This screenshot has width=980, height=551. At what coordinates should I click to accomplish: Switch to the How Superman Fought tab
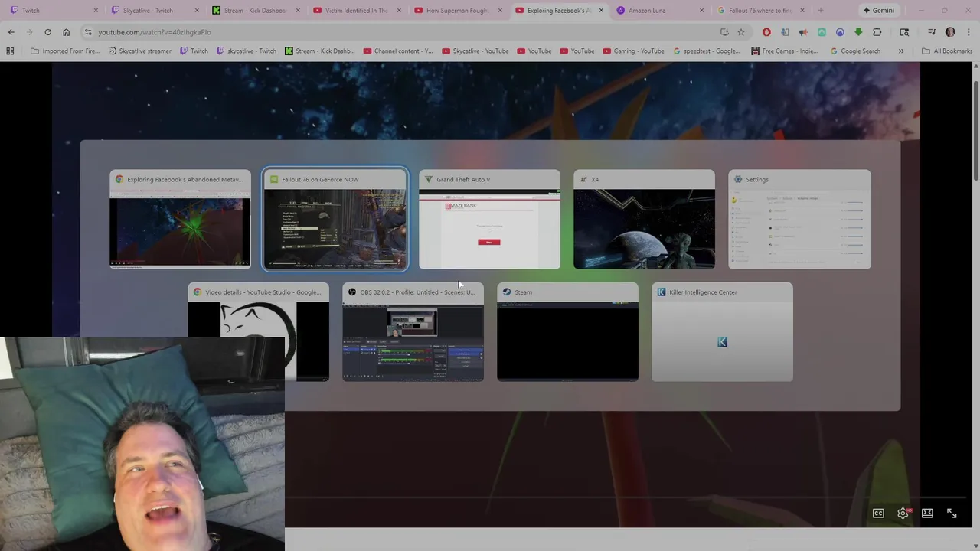[459, 11]
